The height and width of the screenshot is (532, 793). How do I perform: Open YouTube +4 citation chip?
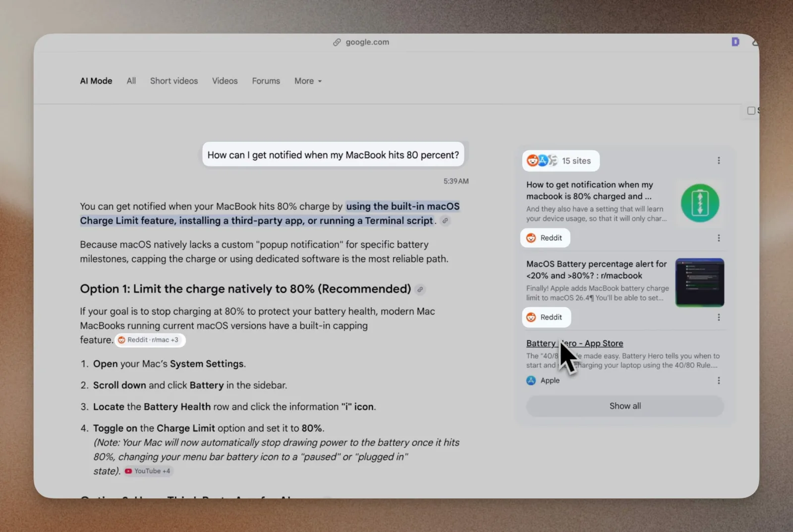(x=148, y=471)
